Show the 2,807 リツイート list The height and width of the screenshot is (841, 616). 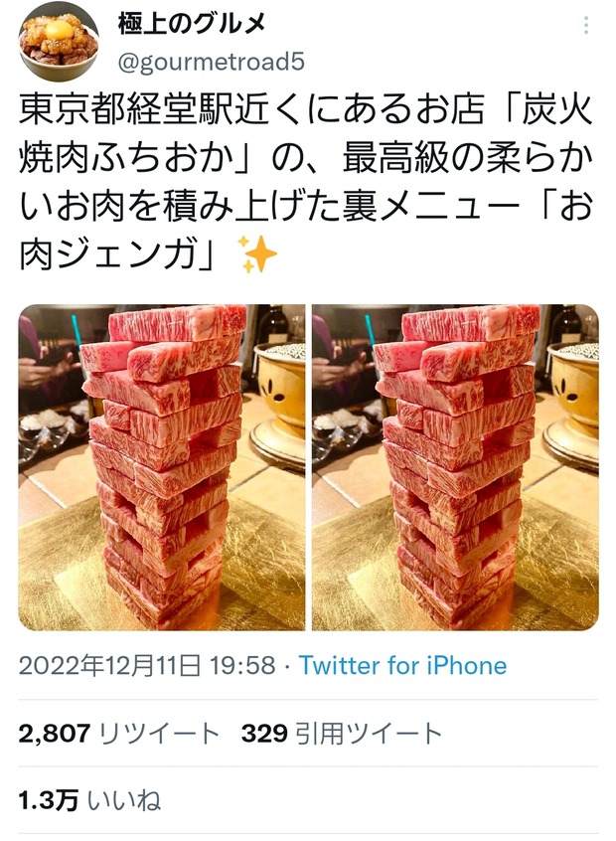click(x=119, y=734)
